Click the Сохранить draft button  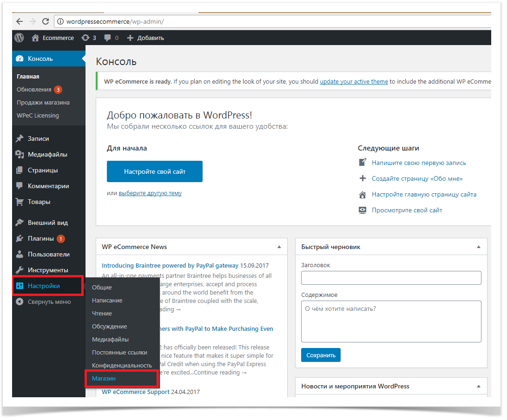click(x=321, y=355)
